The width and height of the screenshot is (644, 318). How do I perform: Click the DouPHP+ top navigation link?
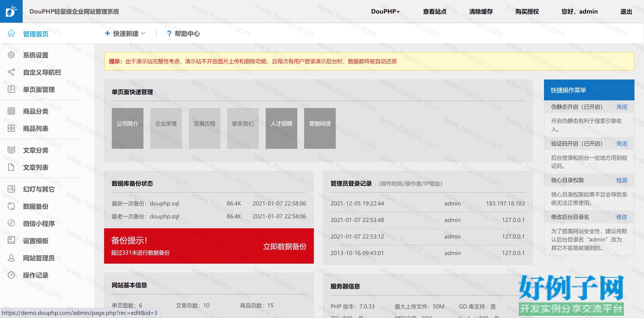tap(385, 12)
